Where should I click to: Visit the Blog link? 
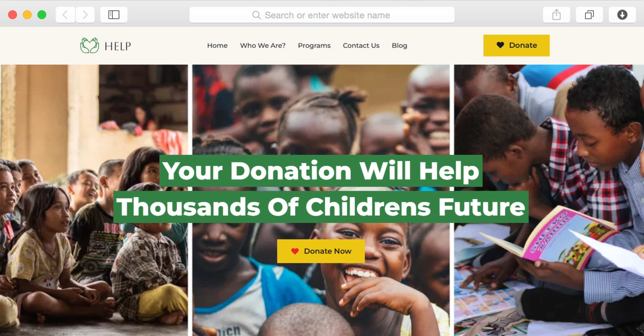pyautogui.click(x=400, y=46)
